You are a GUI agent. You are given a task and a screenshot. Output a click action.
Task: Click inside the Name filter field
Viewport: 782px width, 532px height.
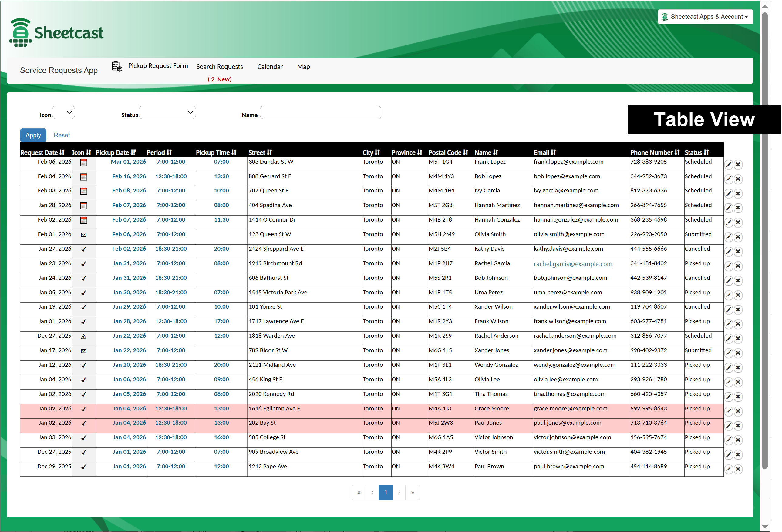click(320, 112)
